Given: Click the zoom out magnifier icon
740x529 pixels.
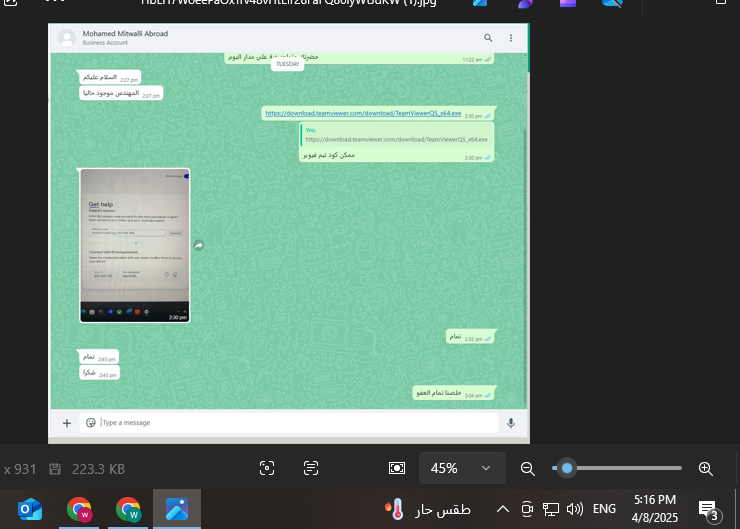Looking at the screenshot, I should click(x=527, y=469).
